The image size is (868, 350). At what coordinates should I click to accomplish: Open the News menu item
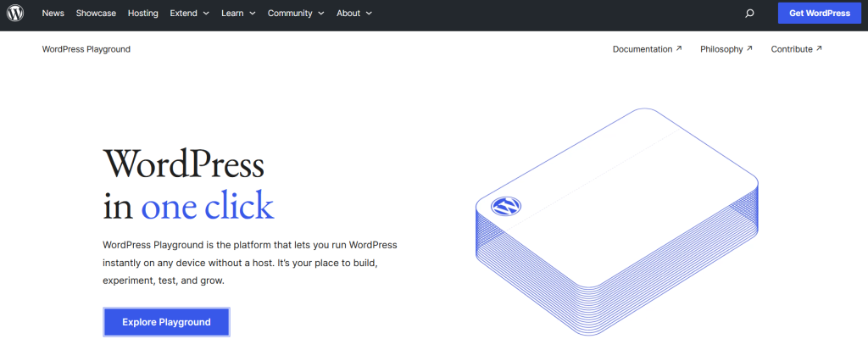(x=53, y=14)
